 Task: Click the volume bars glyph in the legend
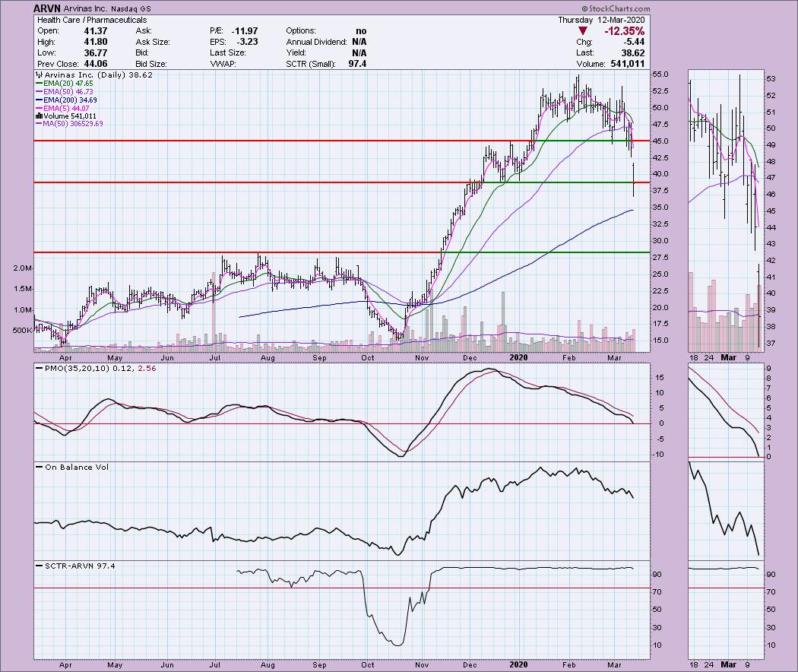38,116
